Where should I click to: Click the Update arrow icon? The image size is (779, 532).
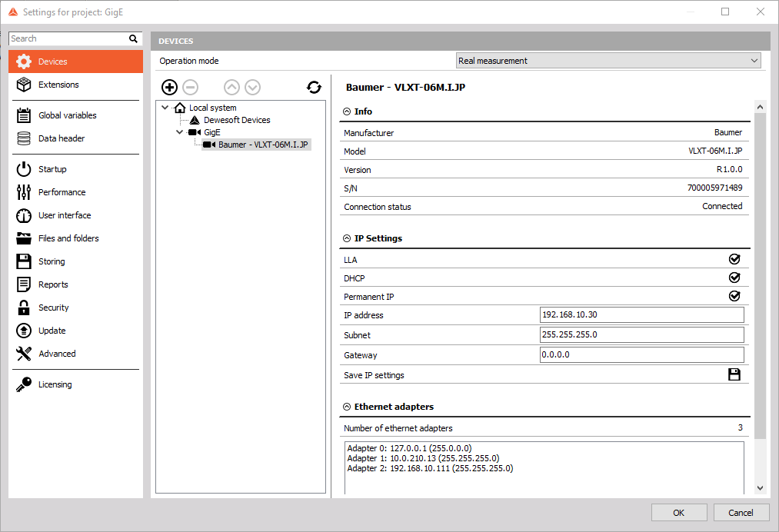(x=24, y=331)
